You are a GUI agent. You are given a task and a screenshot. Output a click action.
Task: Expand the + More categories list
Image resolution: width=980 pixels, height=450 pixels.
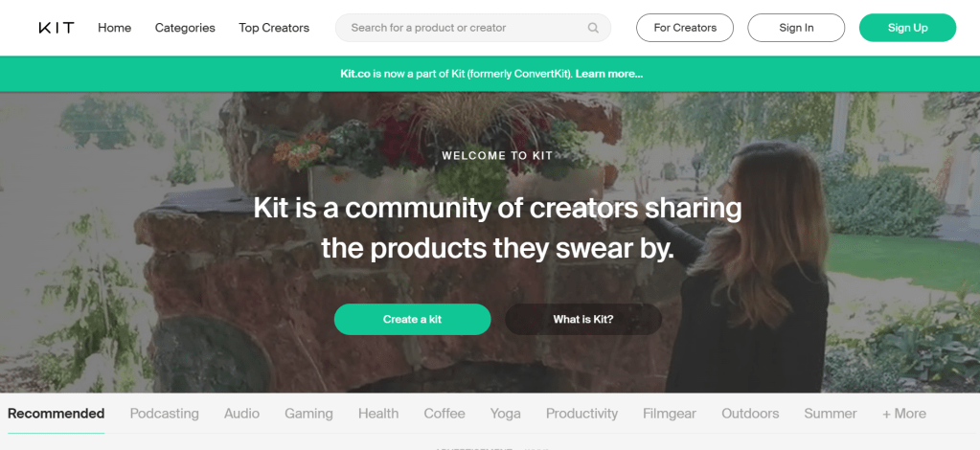904,414
